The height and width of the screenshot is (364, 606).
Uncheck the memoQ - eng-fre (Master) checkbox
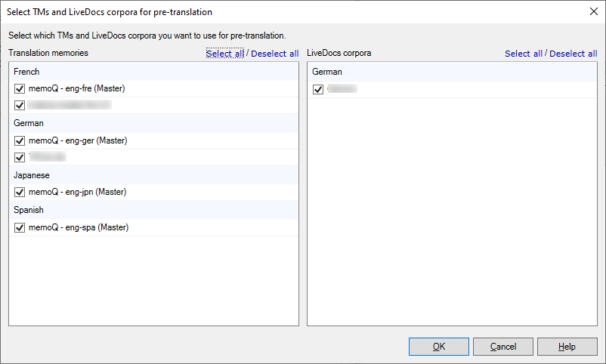coord(20,88)
